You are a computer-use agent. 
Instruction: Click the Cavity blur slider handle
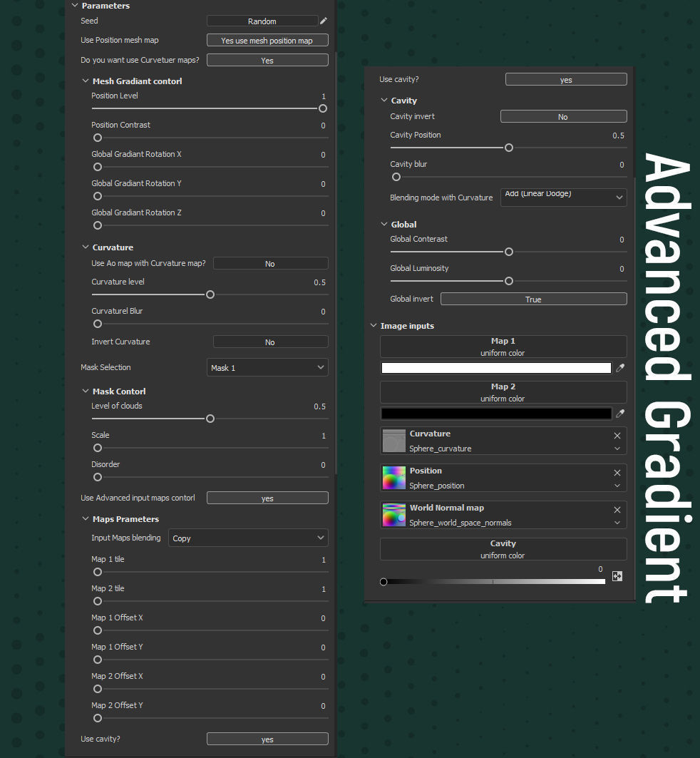tap(396, 177)
